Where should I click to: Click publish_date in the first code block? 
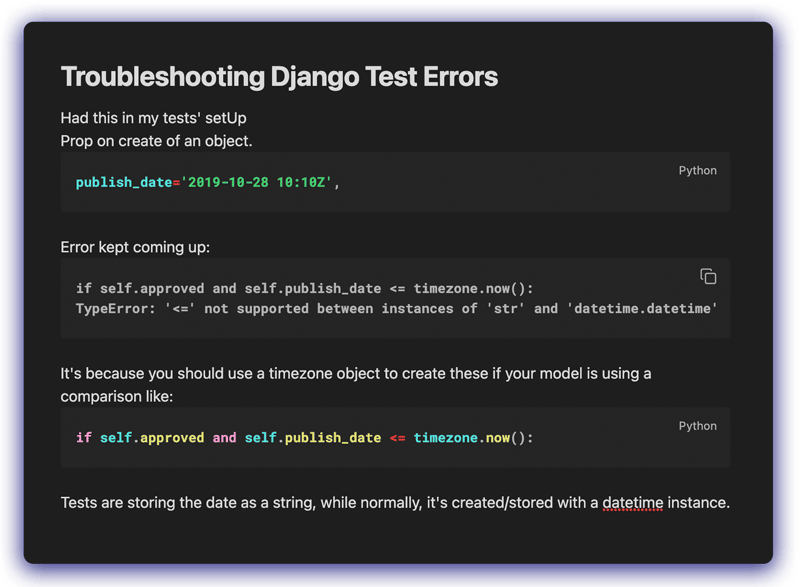[124, 182]
